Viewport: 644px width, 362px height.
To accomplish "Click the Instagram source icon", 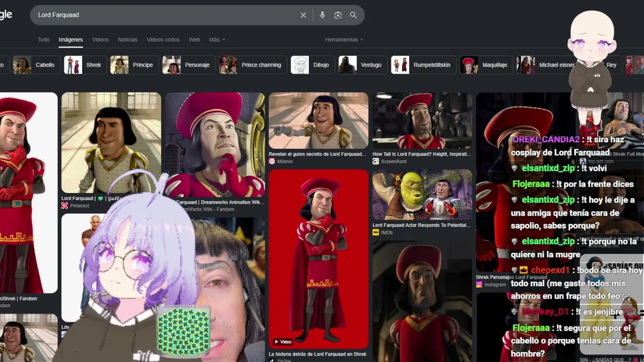I will click(x=479, y=285).
